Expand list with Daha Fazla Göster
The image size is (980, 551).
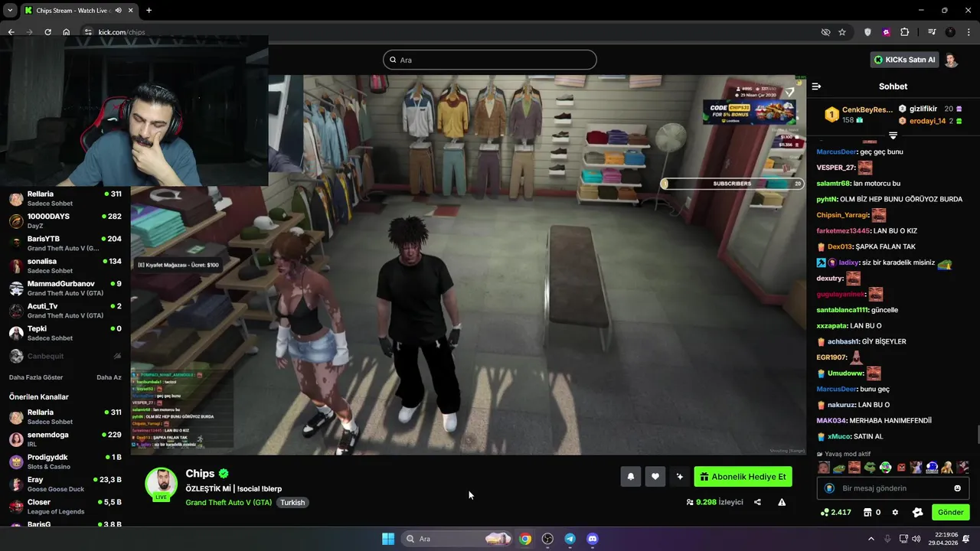[x=36, y=377]
